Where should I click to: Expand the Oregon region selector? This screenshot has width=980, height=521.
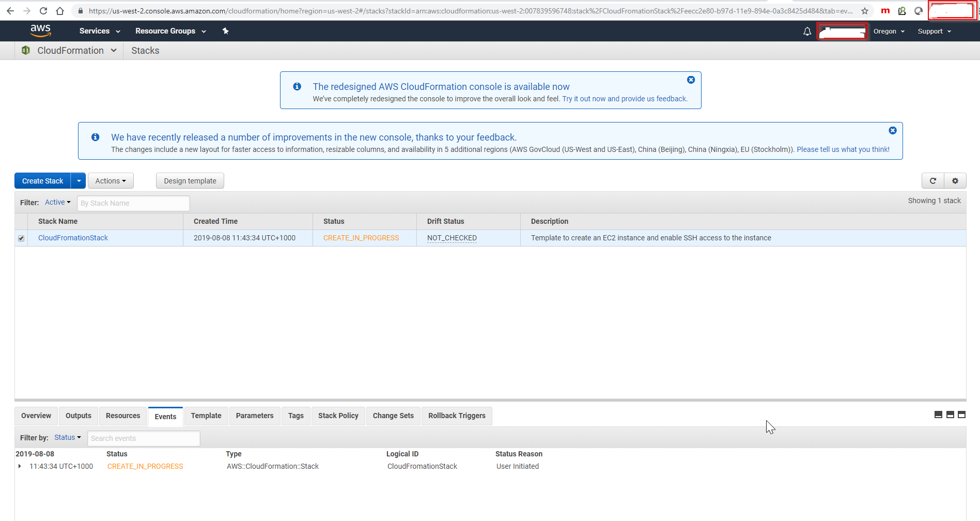tap(889, 32)
